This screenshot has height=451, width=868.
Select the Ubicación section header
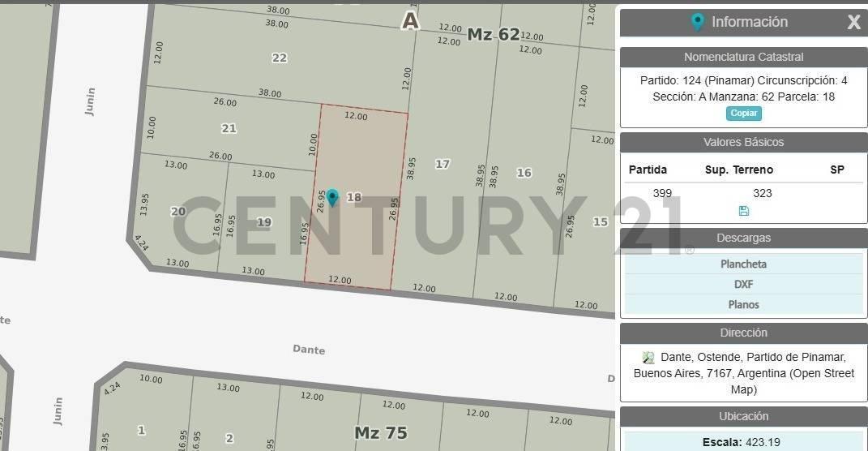click(x=743, y=417)
